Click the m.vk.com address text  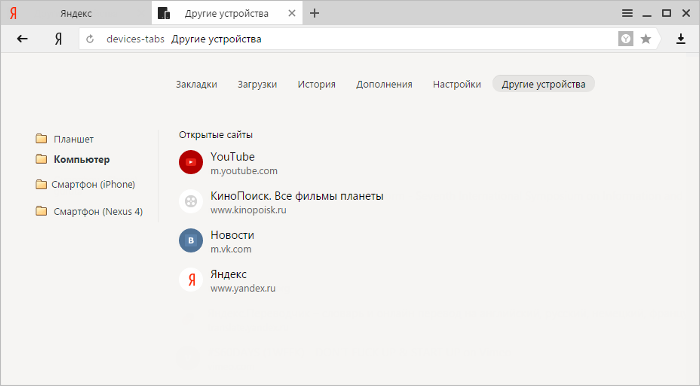coord(231,249)
